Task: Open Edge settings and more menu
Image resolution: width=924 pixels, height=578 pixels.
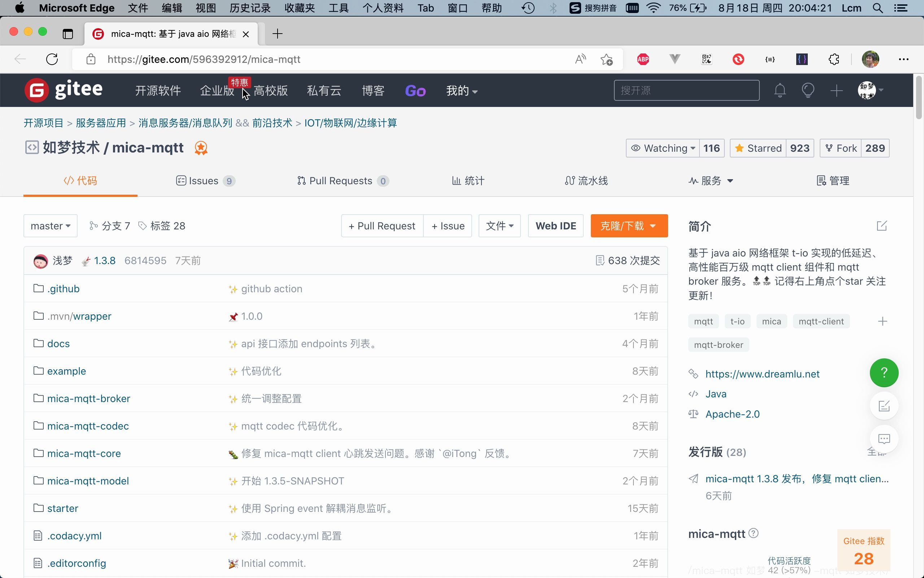Action: click(x=903, y=59)
